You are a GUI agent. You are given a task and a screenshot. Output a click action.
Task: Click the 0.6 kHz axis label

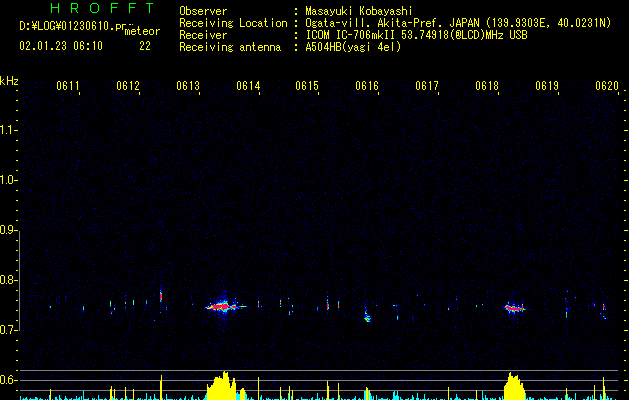pyautogui.click(x=9, y=380)
